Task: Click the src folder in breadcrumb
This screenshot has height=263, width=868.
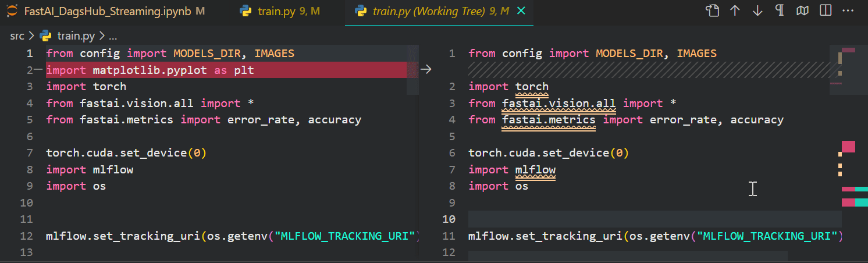Action: pos(17,36)
